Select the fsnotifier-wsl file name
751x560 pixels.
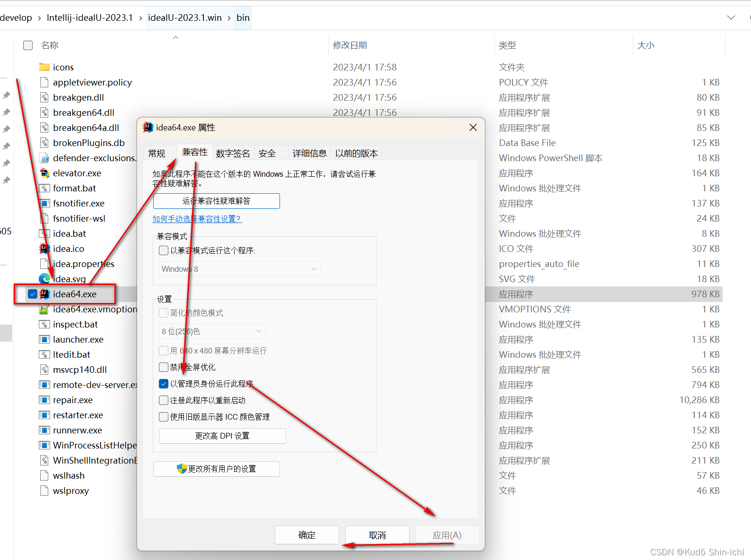pos(79,218)
